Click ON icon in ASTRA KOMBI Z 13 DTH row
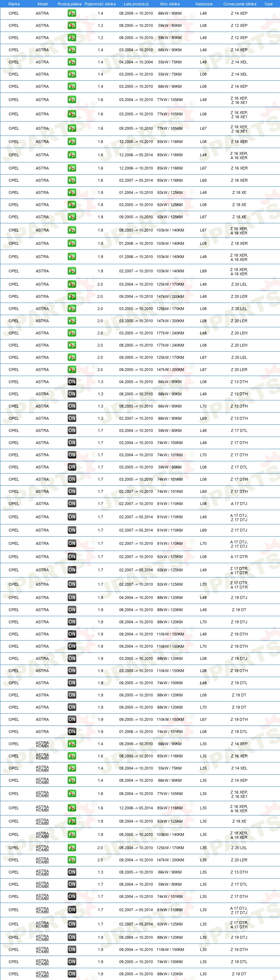Image resolution: width=280 pixels, height=980 pixels. click(x=71, y=872)
